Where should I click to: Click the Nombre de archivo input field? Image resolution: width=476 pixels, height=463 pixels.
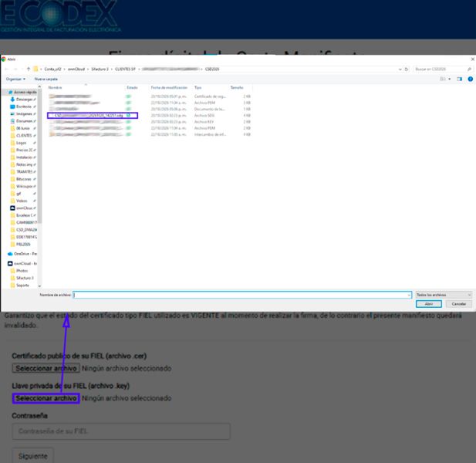pyautogui.click(x=242, y=295)
